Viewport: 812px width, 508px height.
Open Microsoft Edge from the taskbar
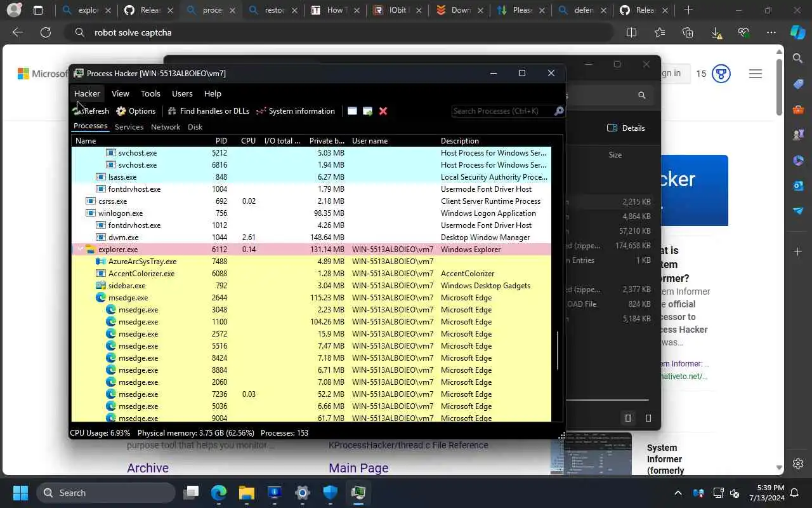pyautogui.click(x=219, y=493)
